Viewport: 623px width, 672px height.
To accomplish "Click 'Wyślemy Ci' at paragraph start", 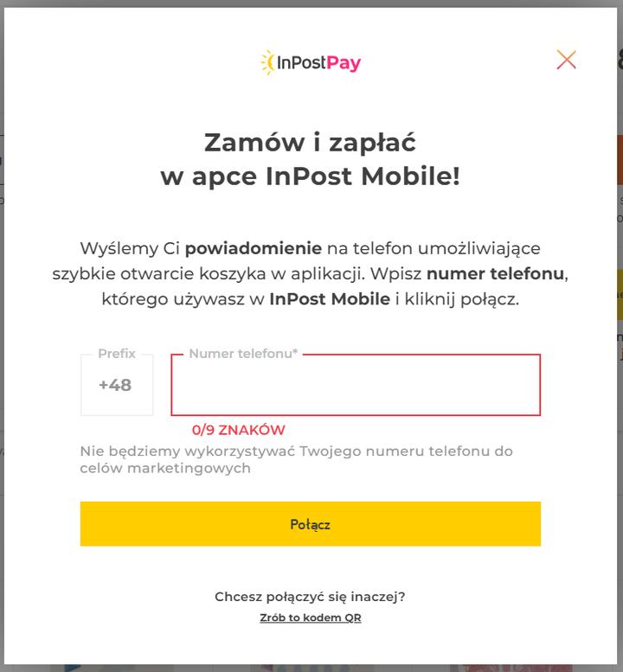I will (130, 249).
